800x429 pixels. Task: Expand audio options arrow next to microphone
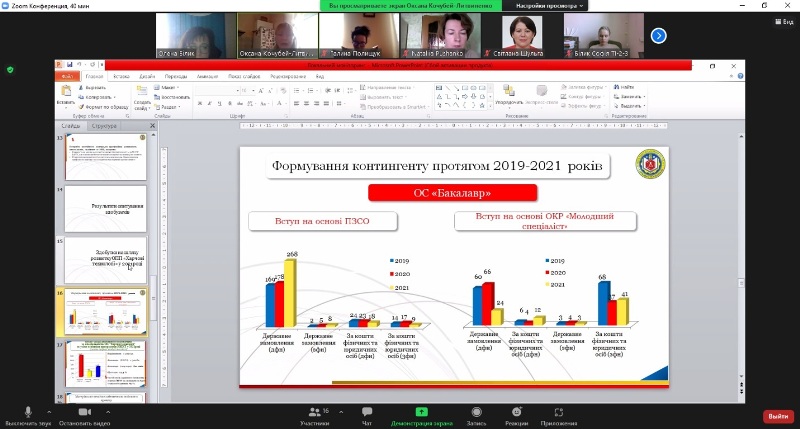(x=49, y=412)
